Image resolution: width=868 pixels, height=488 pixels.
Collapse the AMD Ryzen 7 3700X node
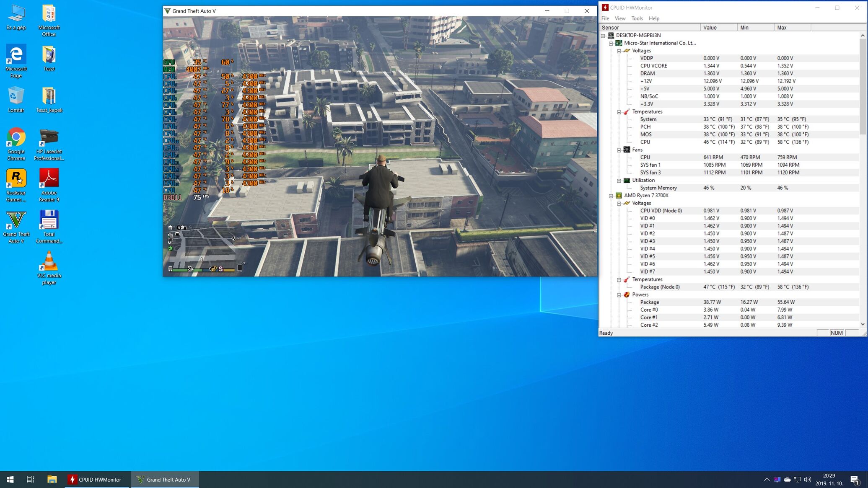click(611, 196)
